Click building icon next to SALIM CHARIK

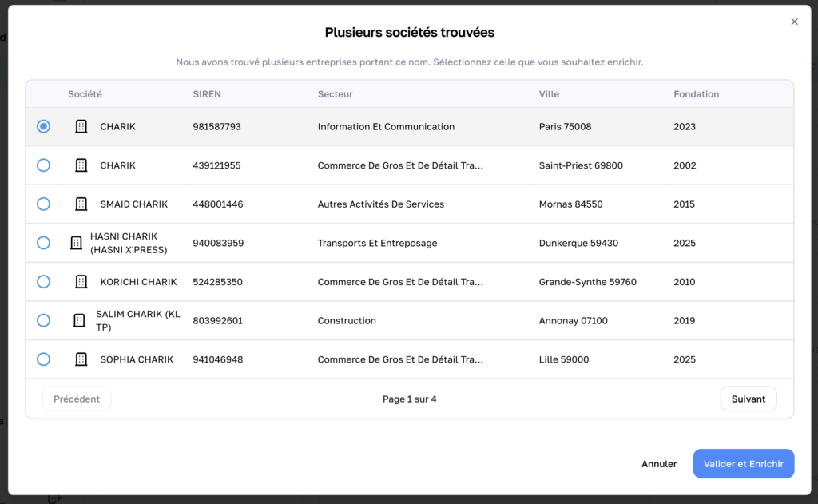coord(79,321)
